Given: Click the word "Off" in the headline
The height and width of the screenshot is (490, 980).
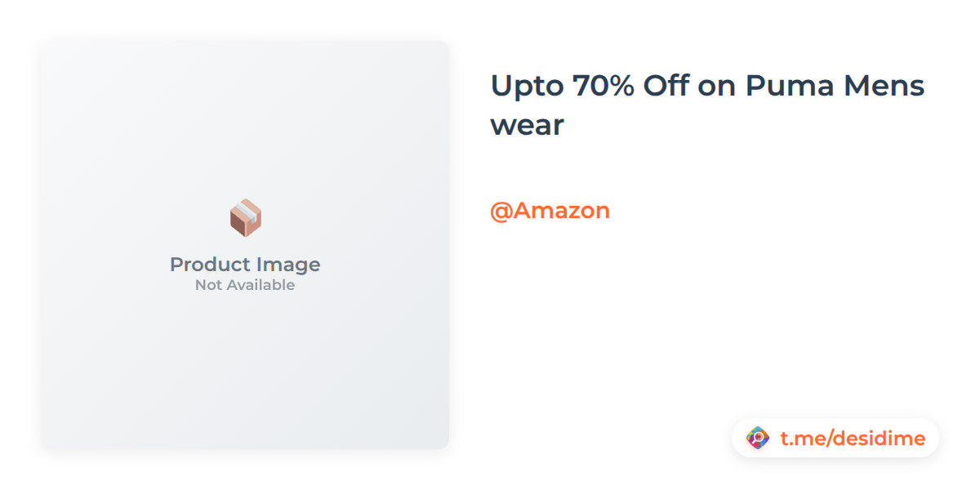Looking at the screenshot, I should coord(666,86).
